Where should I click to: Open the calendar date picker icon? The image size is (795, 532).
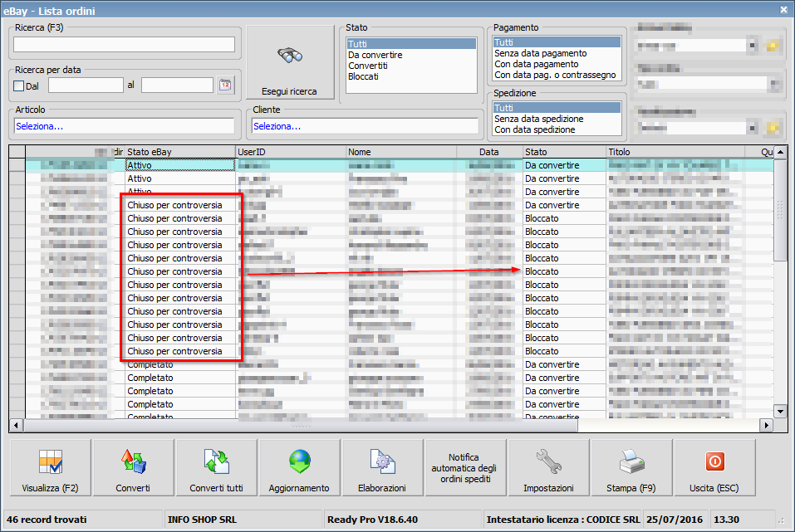pyautogui.click(x=225, y=85)
